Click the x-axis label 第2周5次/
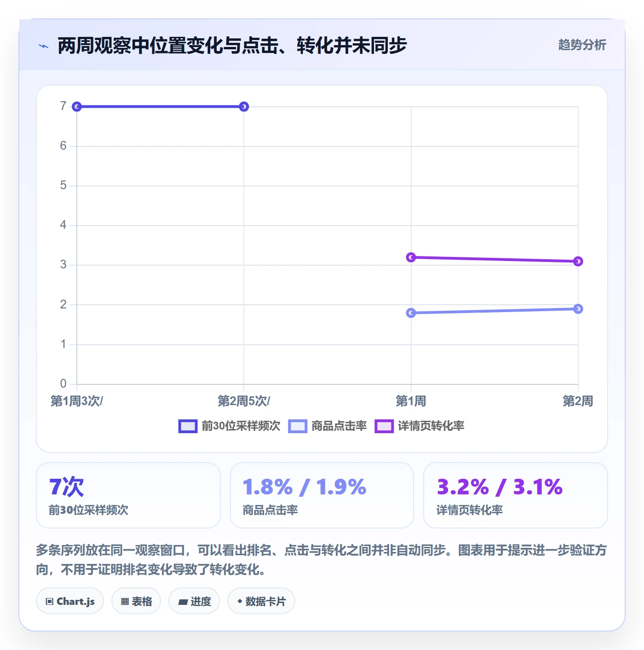This screenshot has height=650, width=644. coord(244,401)
